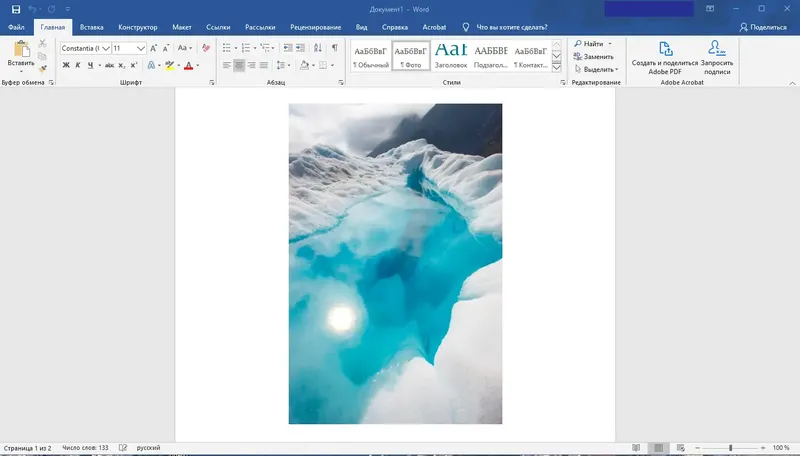
Task: Click the numbered list icon
Action: click(x=245, y=48)
